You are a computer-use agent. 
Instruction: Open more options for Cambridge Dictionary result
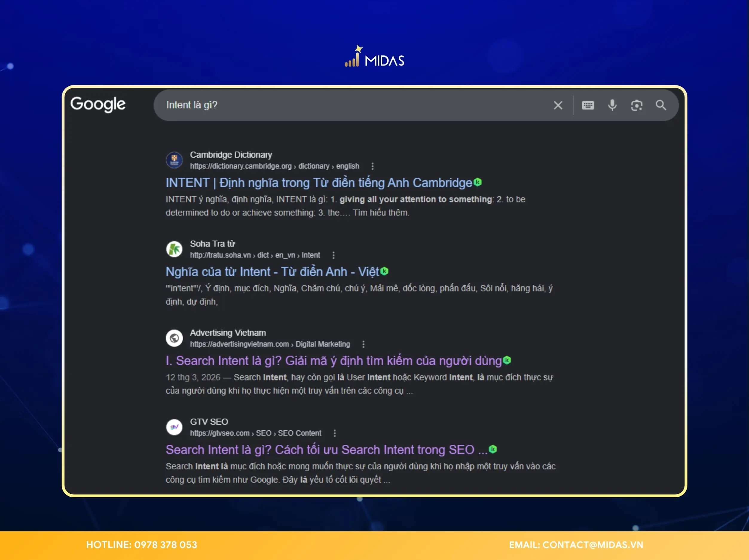(372, 166)
